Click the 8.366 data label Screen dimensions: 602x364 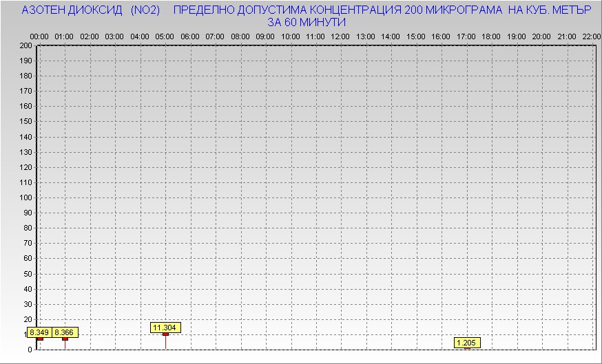click(x=65, y=332)
